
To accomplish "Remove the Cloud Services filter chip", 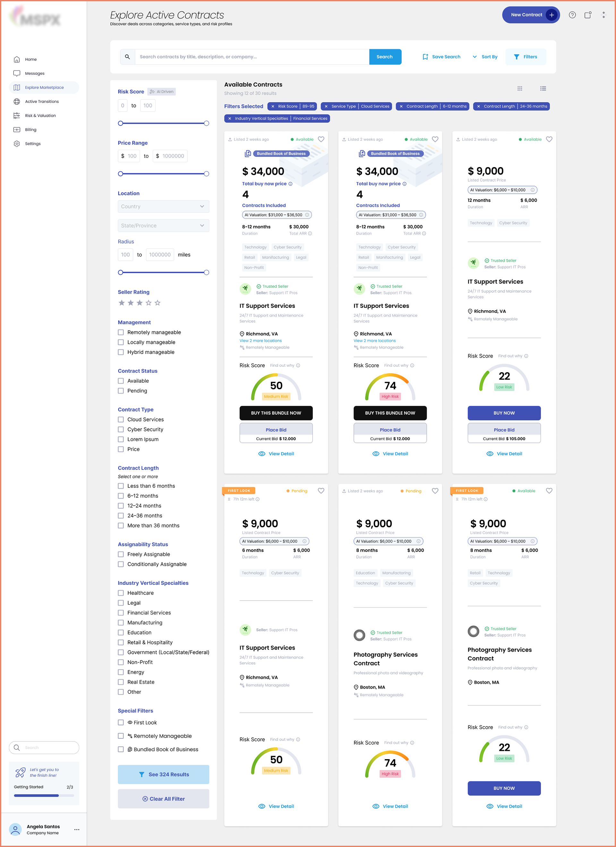I will pos(326,106).
